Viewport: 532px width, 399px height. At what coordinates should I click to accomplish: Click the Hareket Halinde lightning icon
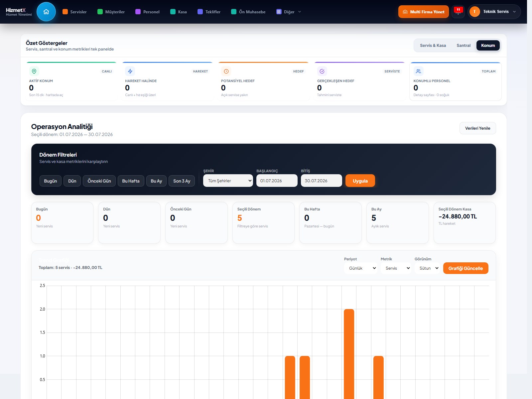[x=130, y=71]
